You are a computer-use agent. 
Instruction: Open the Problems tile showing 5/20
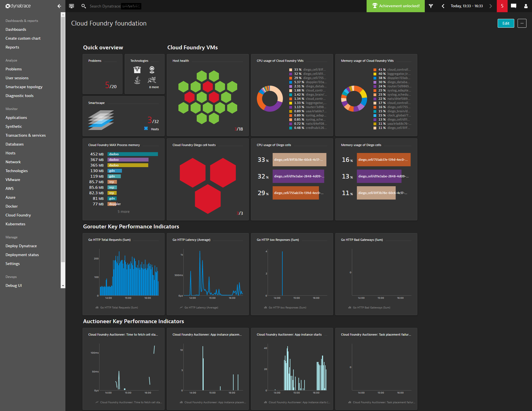tap(103, 74)
